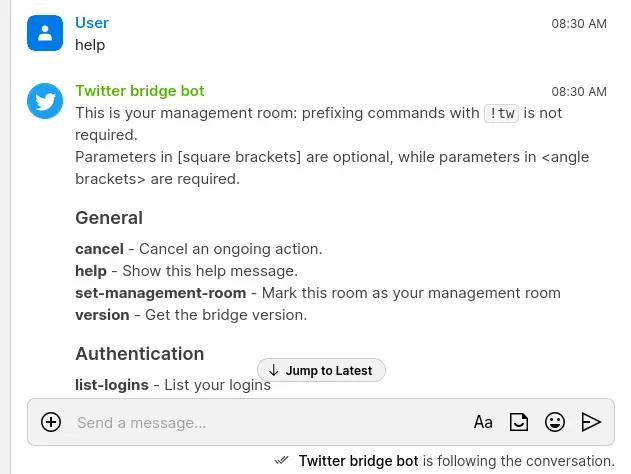Image resolution: width=631 pixels, height=474 pixels.
Task: Click the Twitter bird bot avatar
Action: pyautogui.click(x=45, y=101)
